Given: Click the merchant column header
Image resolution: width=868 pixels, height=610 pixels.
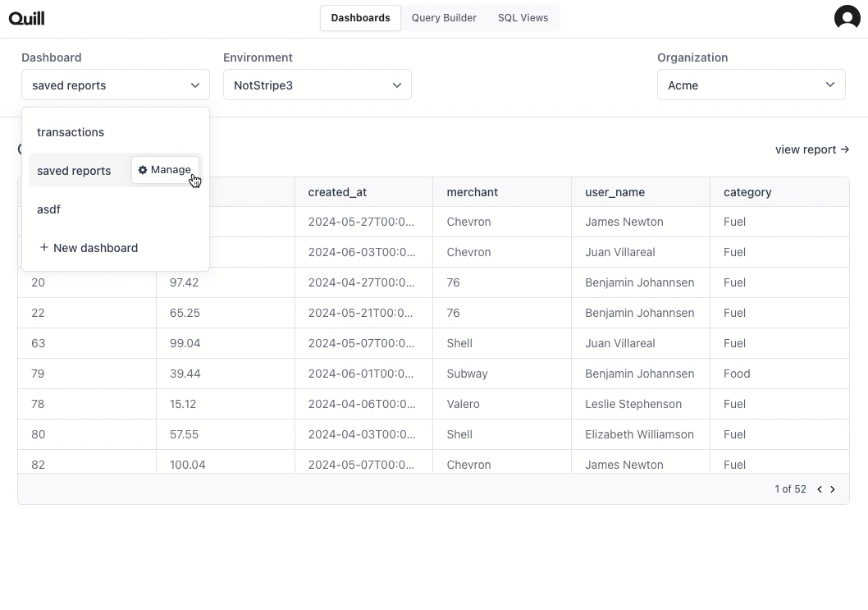Looking at the screenshot, I should click(x=502, y=192).
